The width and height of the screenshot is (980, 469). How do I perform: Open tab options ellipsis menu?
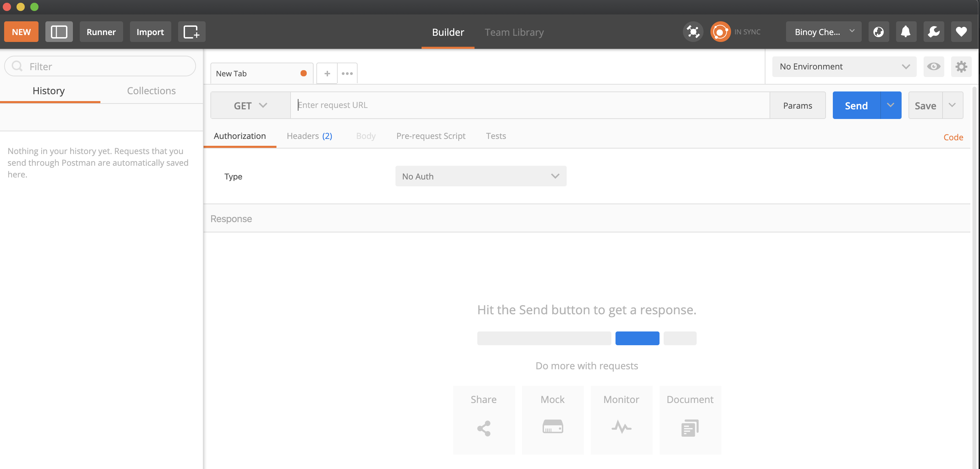[x=347, y=74]
